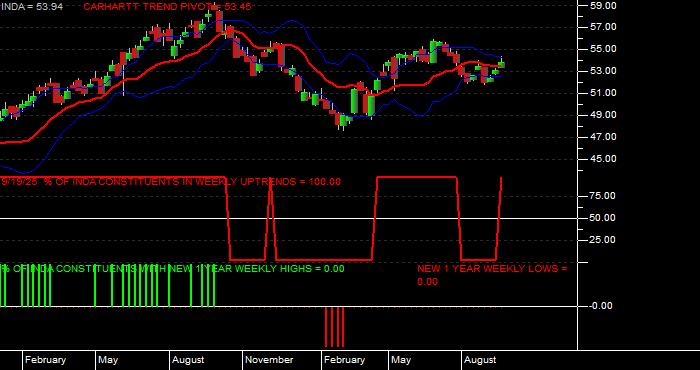Click the 50.00 uptrend axis value
700x370 pixels.
pyautogui.click(x=603, y=218)
